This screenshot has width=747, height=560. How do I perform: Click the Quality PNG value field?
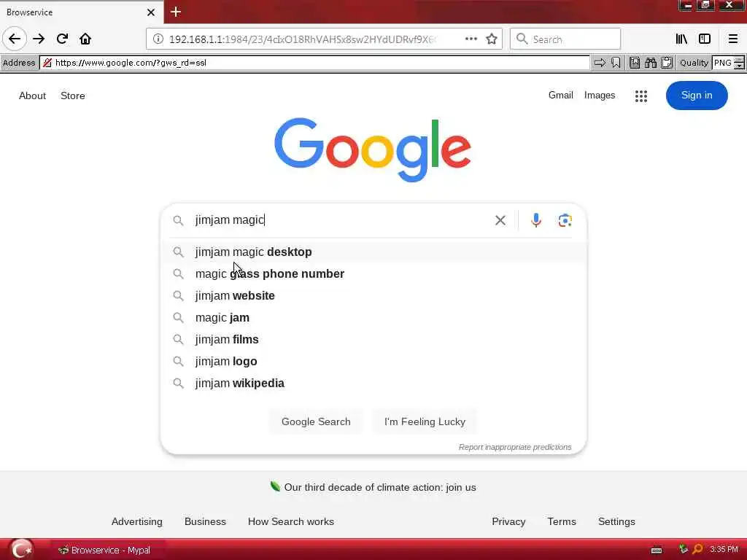723,63
